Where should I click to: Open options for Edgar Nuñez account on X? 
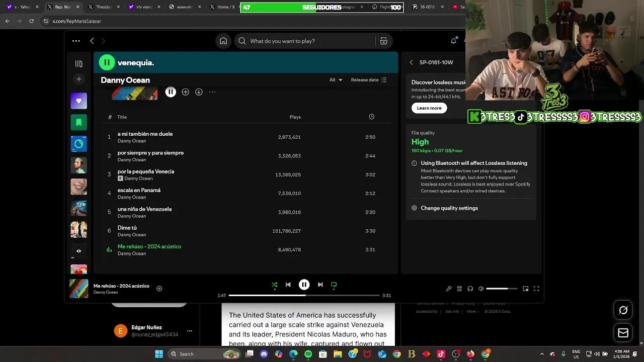pyautogui.click(x=190, y=331)
